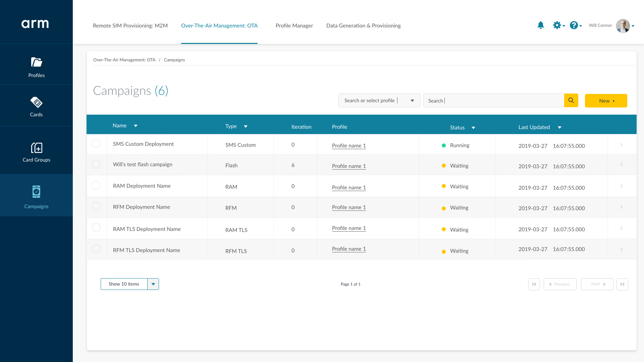The width and height of the screenshot is (644, 362).
Task: Open Over-The-Air Management: OTA tab
Action: click(219, 26)
